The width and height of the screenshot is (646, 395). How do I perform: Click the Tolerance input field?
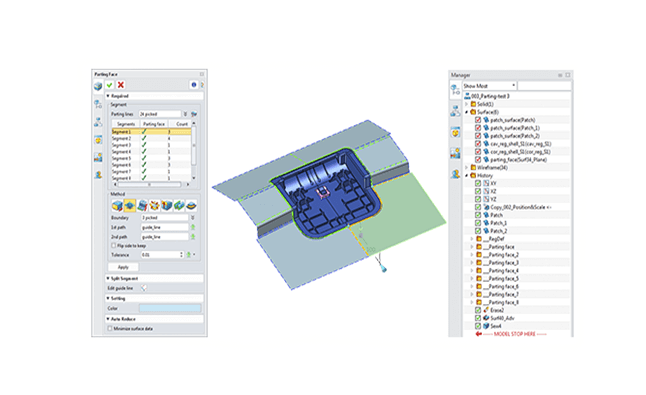[x=160, y=255]
